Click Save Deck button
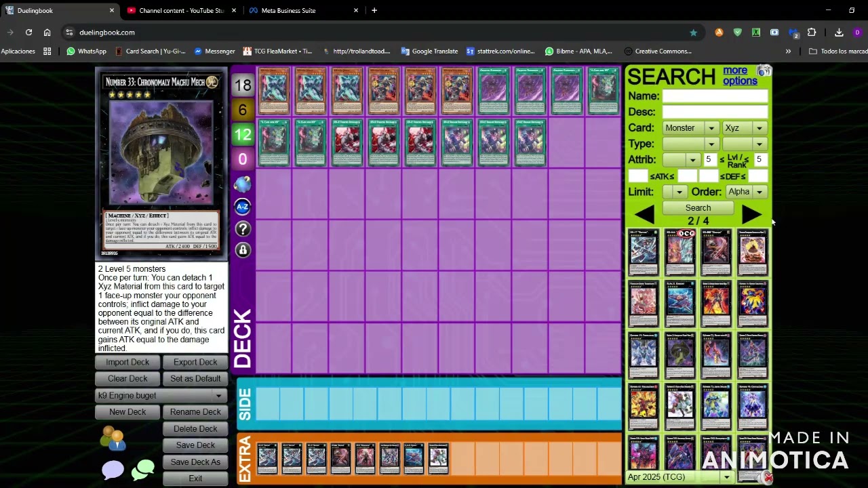The width and height of the screenshot is (868, 488). (195, 445)
